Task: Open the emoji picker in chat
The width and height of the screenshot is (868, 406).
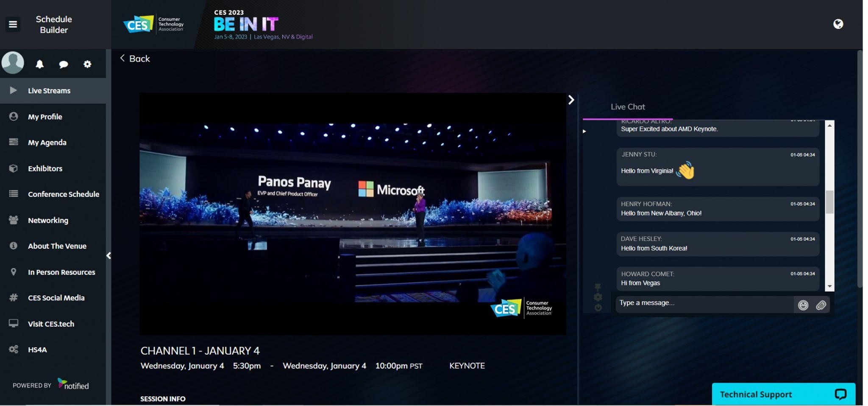Action: coord(802,305)
